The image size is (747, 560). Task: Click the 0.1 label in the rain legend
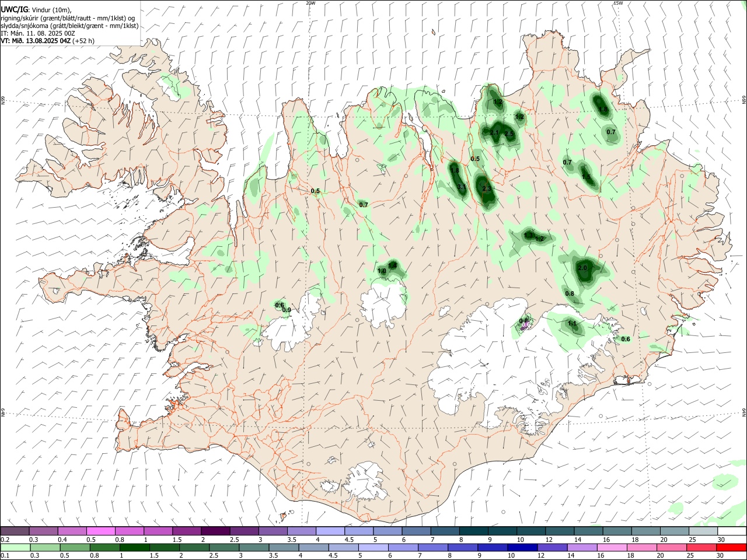pos(5,556)
